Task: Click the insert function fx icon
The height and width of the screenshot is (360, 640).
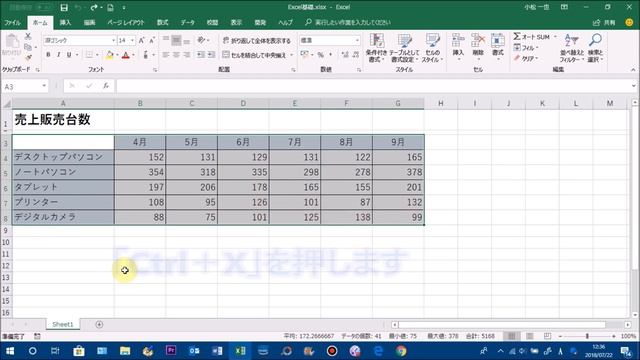Action: (x=106, y=86)
